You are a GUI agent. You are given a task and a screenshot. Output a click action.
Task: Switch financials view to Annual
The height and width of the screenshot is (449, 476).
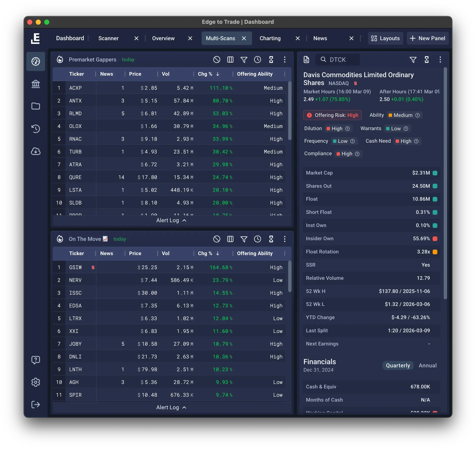click(428, 365)
